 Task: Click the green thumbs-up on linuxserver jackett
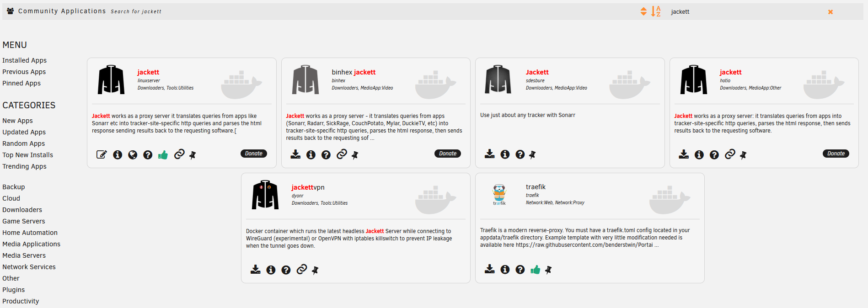[163, 155]
